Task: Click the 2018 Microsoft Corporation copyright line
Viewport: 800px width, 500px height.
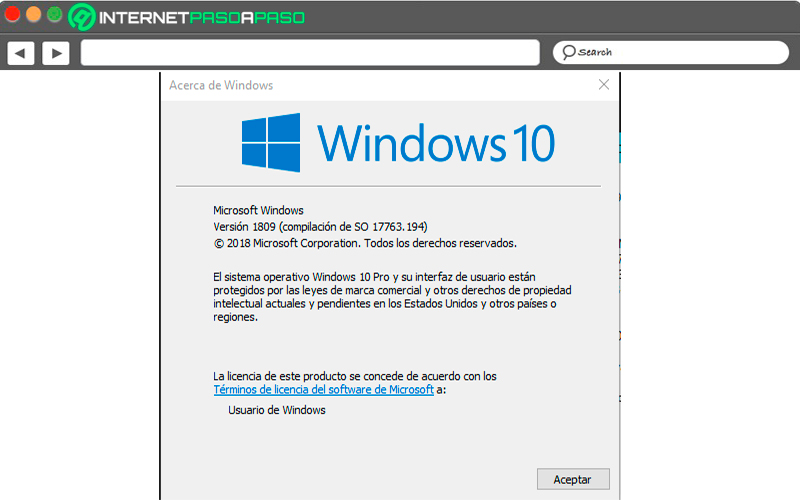Action: [x=365, y=243]
